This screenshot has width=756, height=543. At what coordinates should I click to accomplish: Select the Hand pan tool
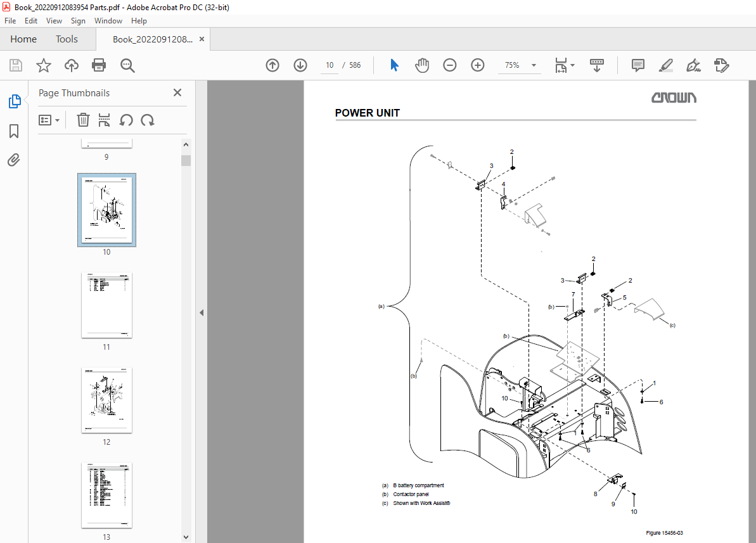pos(422,65)
